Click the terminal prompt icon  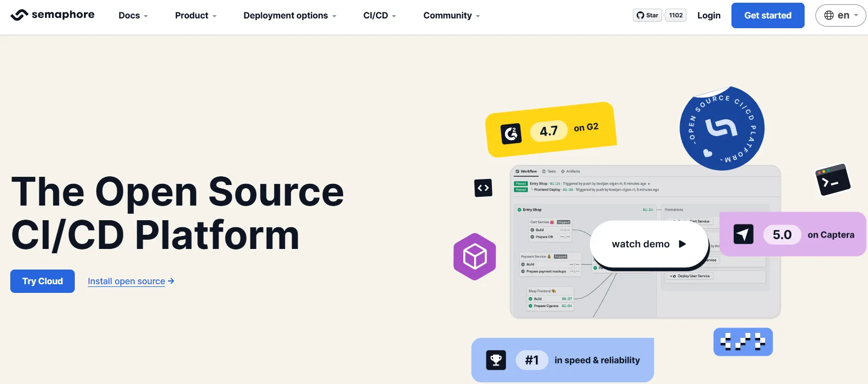(x=833, y=180)
